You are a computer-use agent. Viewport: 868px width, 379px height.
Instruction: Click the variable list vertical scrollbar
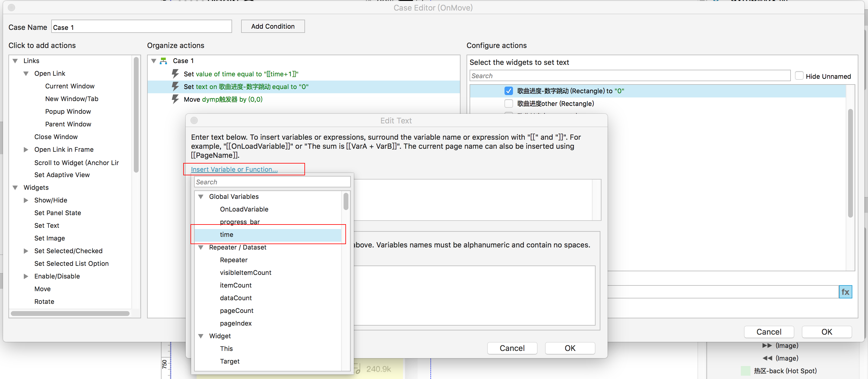[x=346, y=202]
